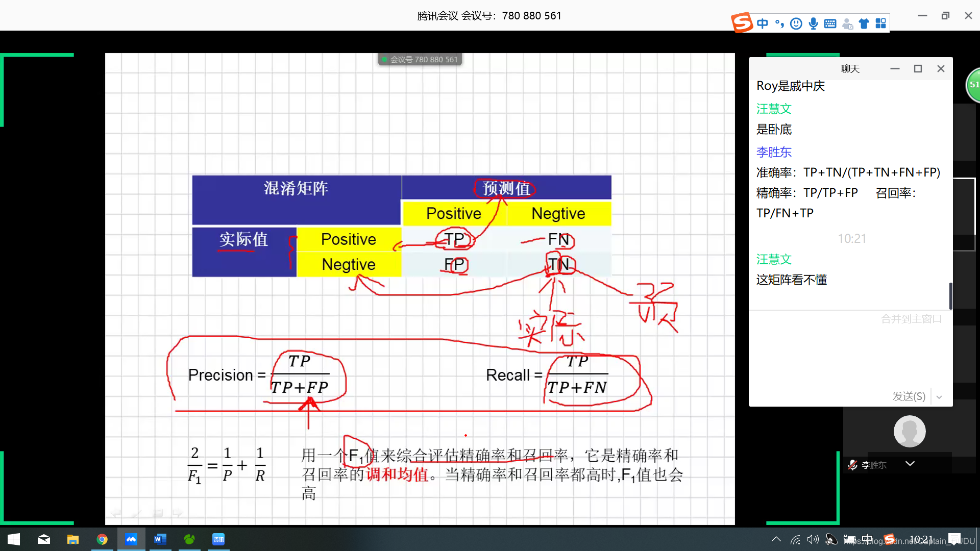The image size is (980, 551).
Task: Click the Sogou input method logo
Action: pos(742,23)
